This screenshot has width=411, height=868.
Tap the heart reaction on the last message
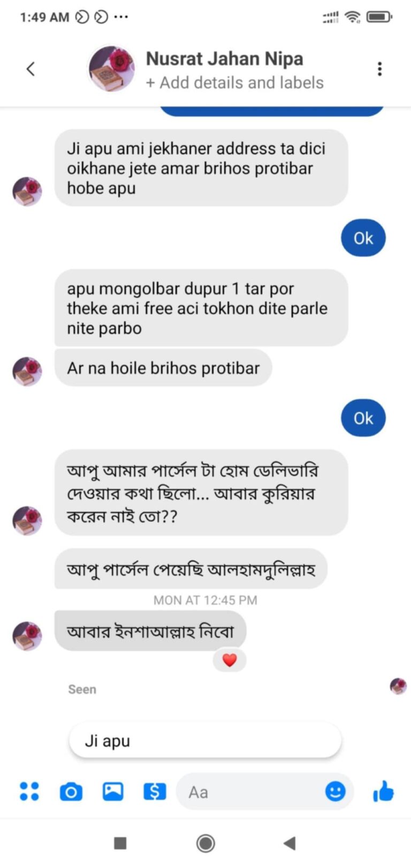pyautogui.click(x=230, y=660)
